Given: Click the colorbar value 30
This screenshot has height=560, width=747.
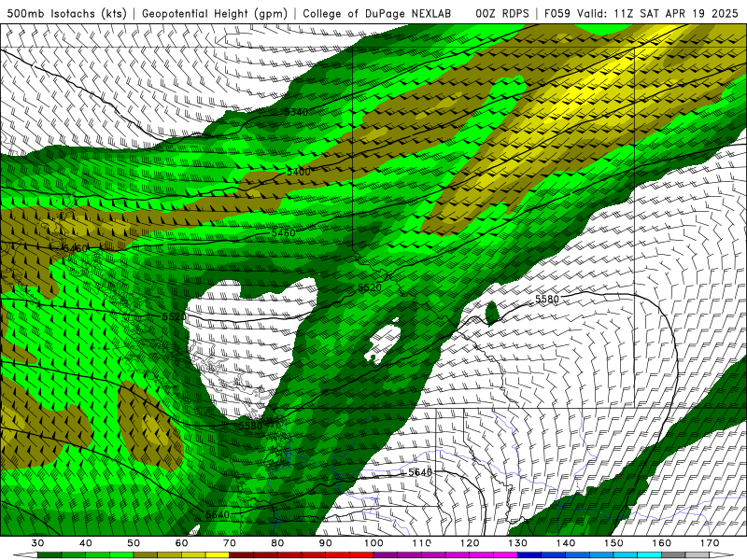Looking at the screenshot, I should point(37,543).
